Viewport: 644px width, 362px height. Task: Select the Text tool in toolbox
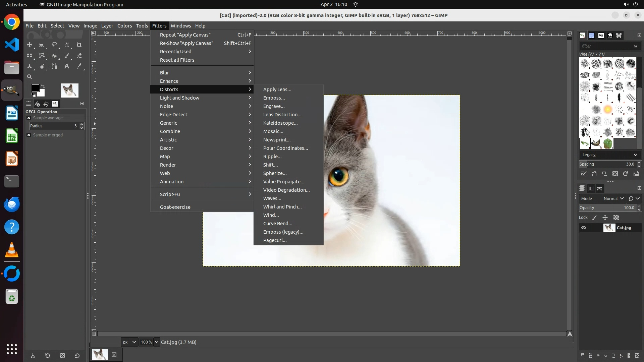click(67, 66)
